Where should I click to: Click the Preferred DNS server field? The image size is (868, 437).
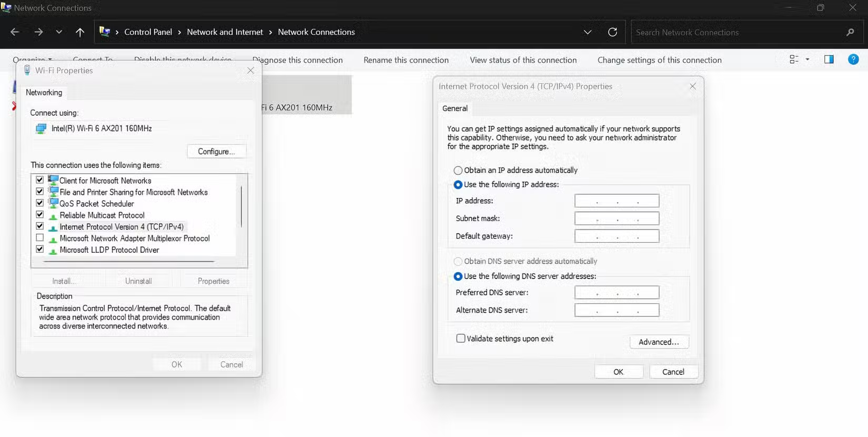617,292
